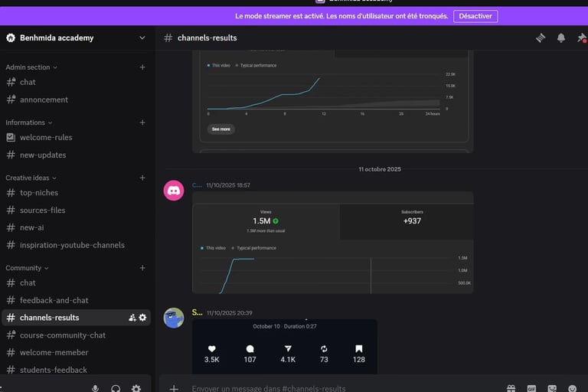Collapse the Admin section category
The width and height of the screenshot is (588, 392).
pyautogui.click(x=31, y=67)
